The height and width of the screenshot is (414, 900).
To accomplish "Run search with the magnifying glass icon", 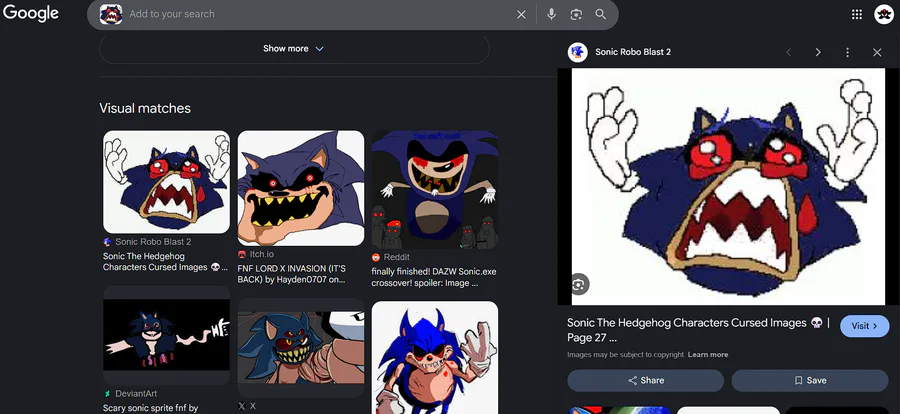I will [x=600, y=14].
